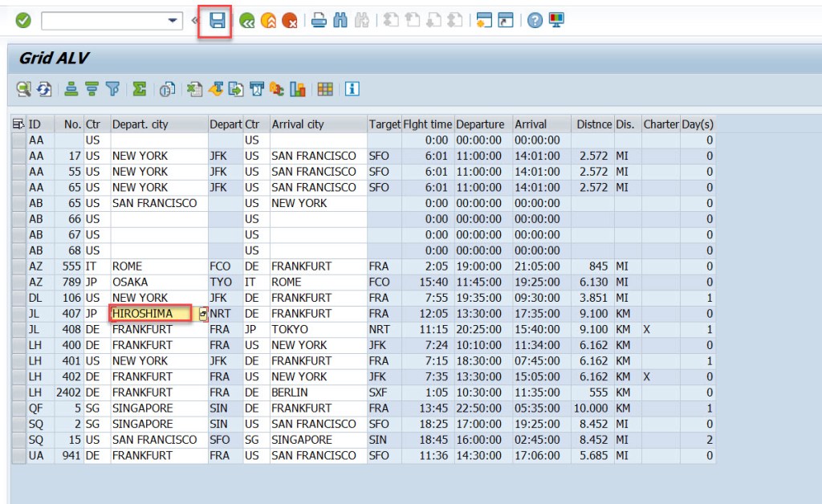Image resolution: width=822 pixels, height=504 pixels.
Task: Show details using the information icon
Action: click(351, 90)
